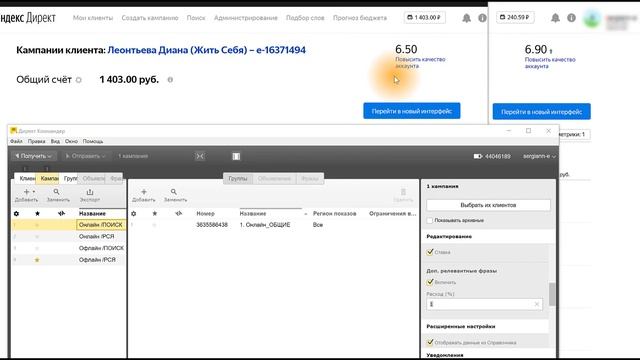
Task: Open Мои клиенты in the Direct navigation
Action: tap(93, 18)
